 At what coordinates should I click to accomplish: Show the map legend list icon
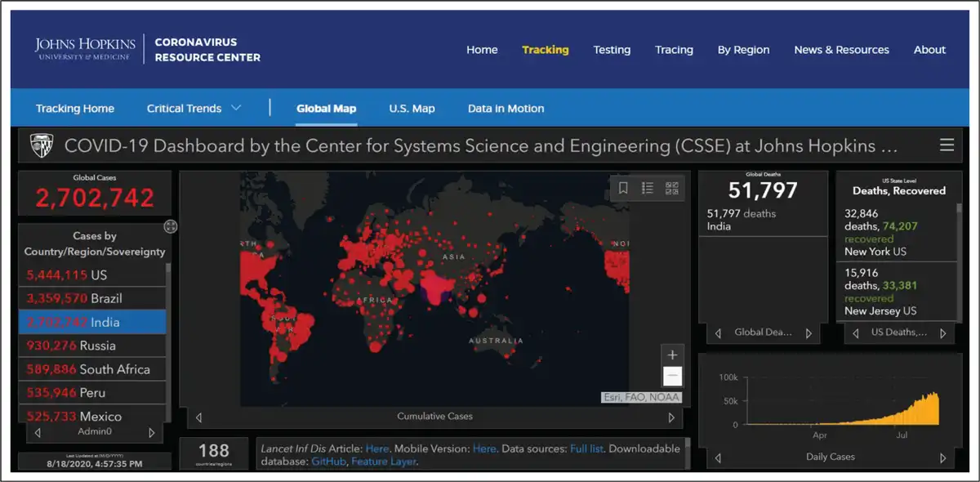648,189
